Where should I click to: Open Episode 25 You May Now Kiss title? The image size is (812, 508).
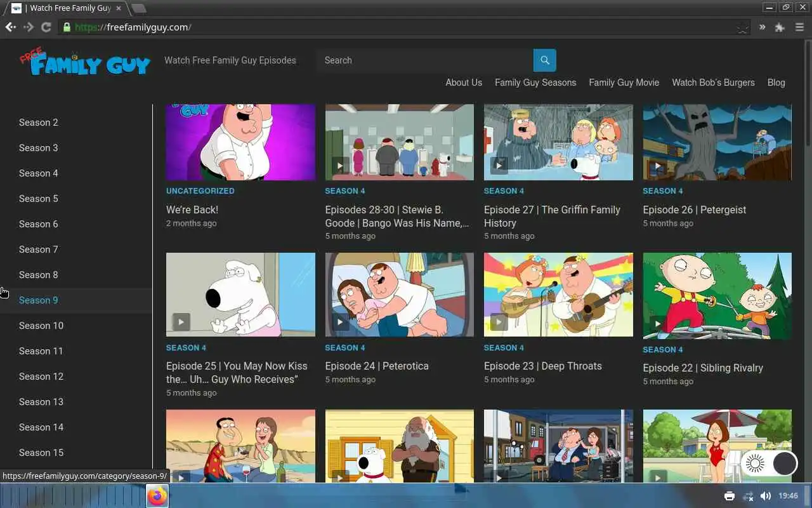(237, 373)
